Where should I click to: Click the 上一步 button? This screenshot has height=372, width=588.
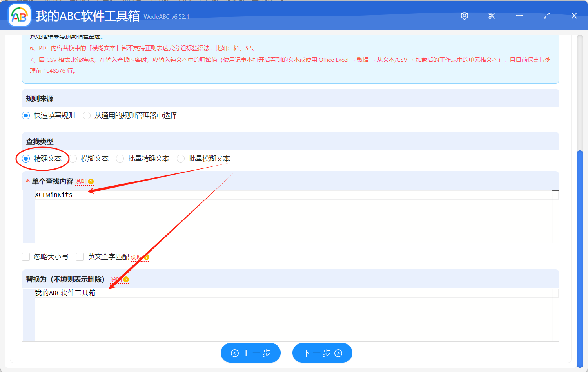click(x=250, y=353)
